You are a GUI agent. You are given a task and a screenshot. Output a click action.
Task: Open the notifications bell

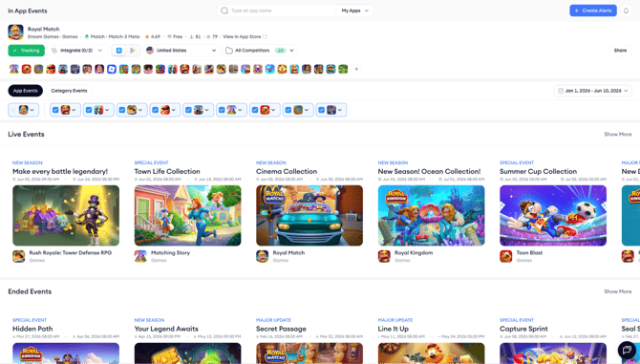[x=626, y=11]
